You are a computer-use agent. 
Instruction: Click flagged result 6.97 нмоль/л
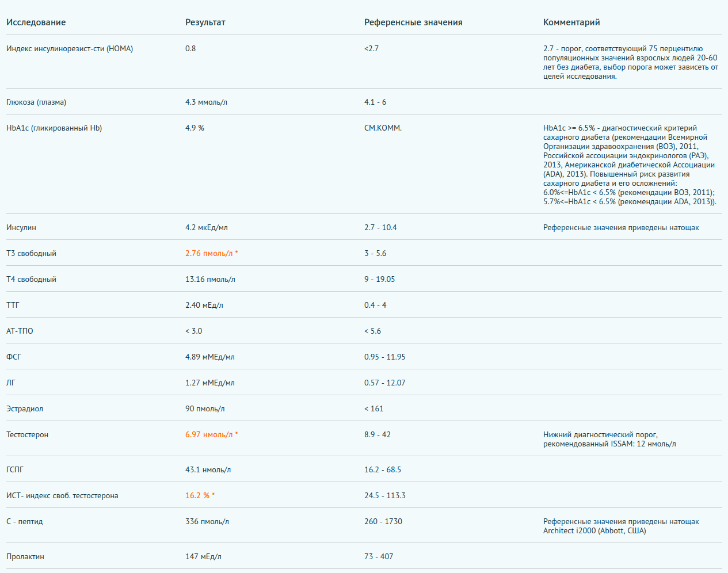[x=211, y=435]
